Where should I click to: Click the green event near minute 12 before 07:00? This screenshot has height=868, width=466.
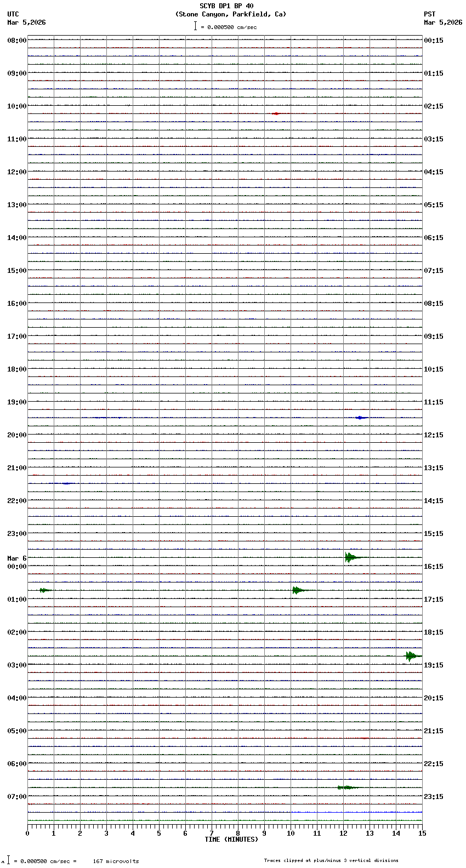(x=349, y=787)
